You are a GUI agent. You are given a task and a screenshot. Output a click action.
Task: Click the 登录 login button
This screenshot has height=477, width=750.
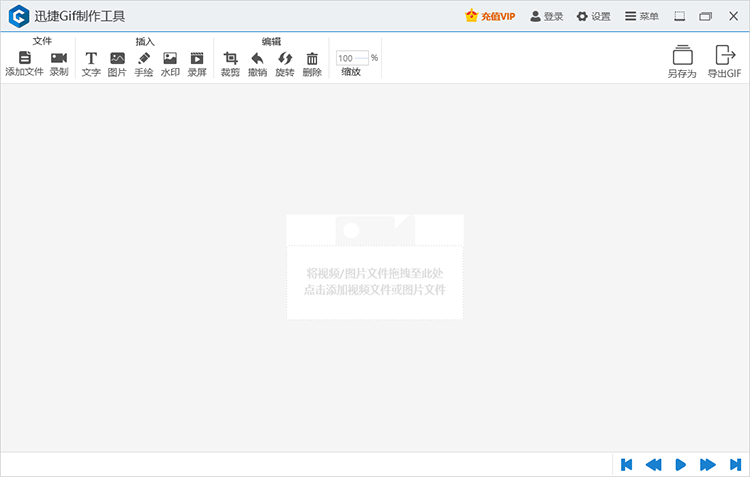tap(546, 16)
